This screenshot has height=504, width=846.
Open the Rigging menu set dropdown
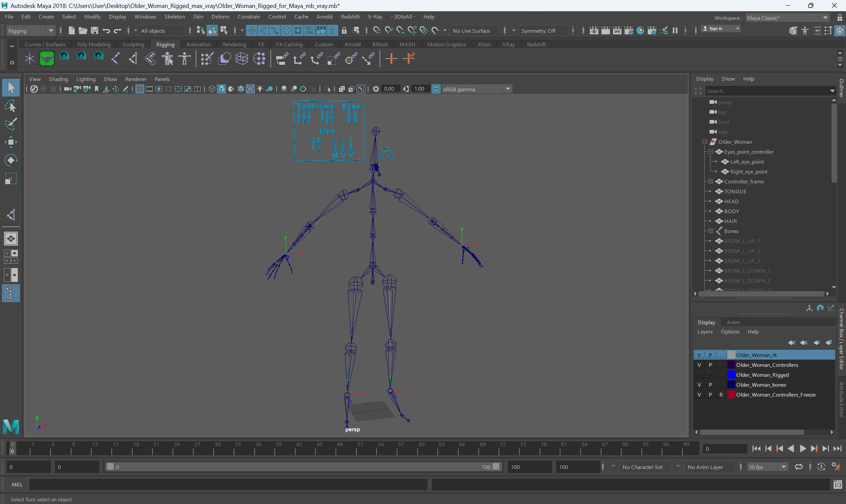(30, 30)
